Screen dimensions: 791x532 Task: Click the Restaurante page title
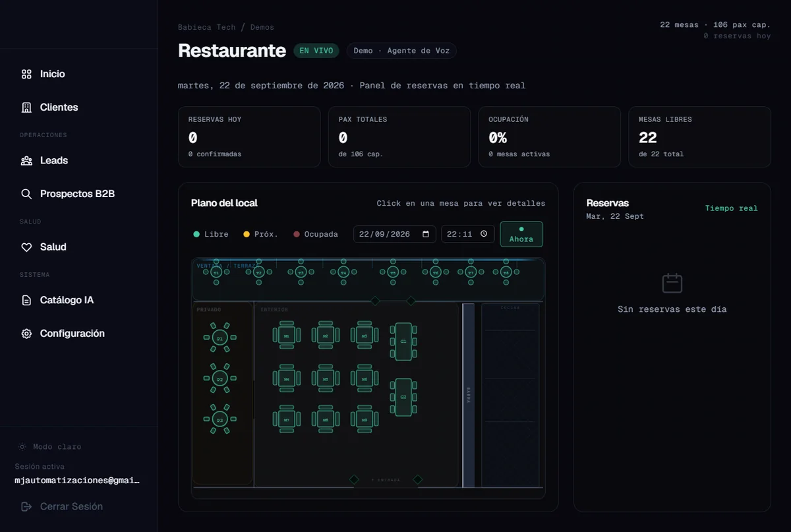pos(232,51)
